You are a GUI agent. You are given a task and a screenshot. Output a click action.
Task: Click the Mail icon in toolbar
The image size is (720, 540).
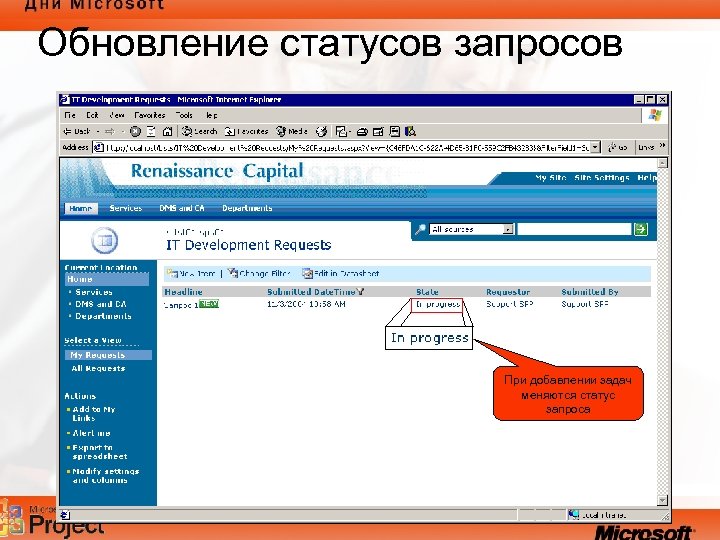click(342, 132)
